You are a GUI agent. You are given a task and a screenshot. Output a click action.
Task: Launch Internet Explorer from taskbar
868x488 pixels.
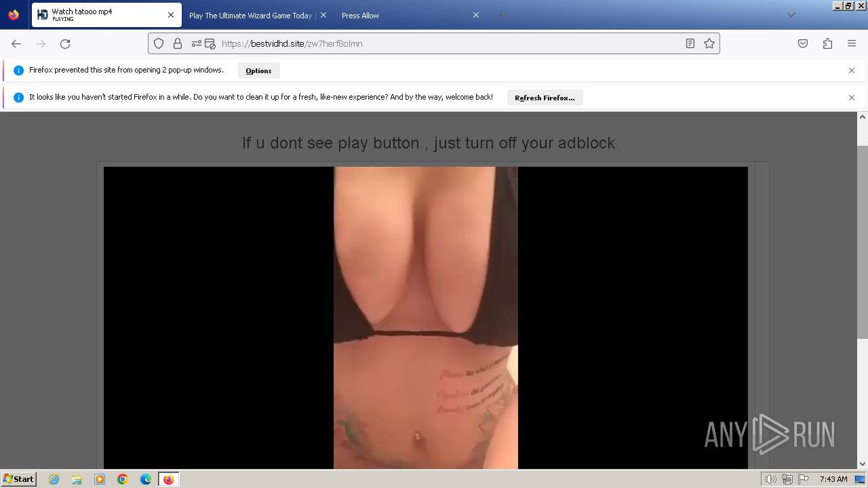pos(54,479)
